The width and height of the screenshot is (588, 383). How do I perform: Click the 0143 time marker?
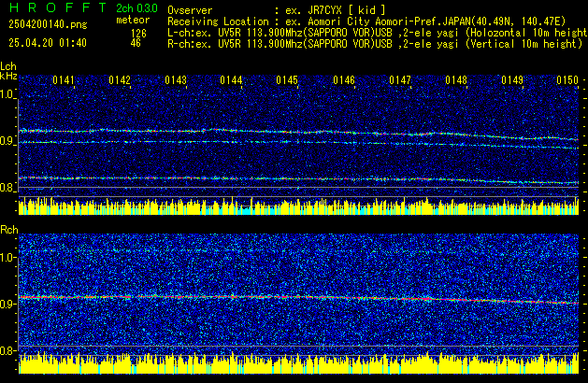tap(176, 80)
